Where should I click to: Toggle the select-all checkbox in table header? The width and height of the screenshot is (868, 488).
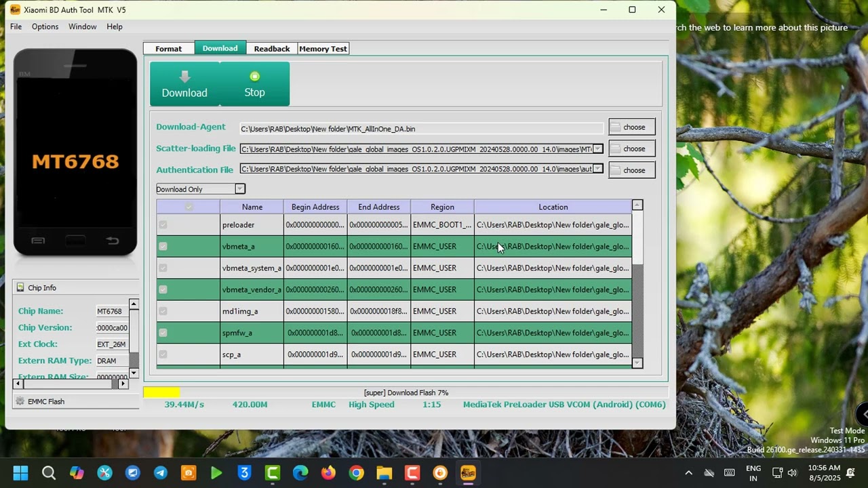pos(189,207)
